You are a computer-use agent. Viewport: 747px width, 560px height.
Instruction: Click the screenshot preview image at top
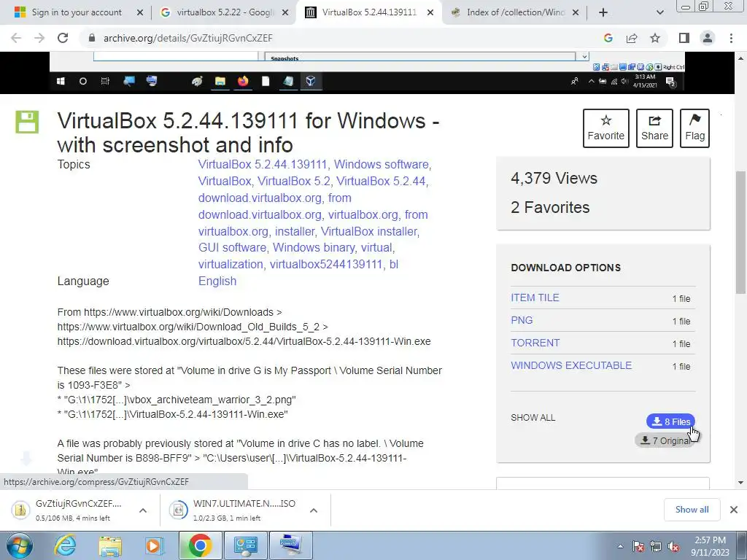click(x=368, y=72)
